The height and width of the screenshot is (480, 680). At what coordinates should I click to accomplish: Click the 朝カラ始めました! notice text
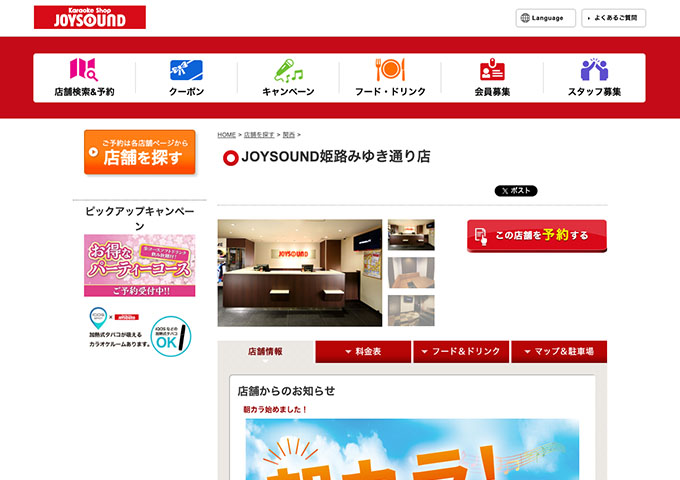(275, 409)
